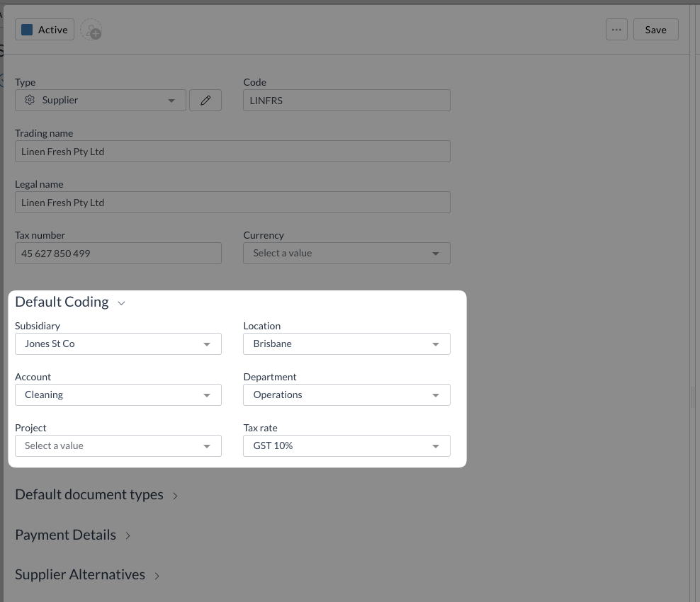Click the Trading name input field
The height and width of the screenshot is (602, 700).
click(x=232, y=152)
